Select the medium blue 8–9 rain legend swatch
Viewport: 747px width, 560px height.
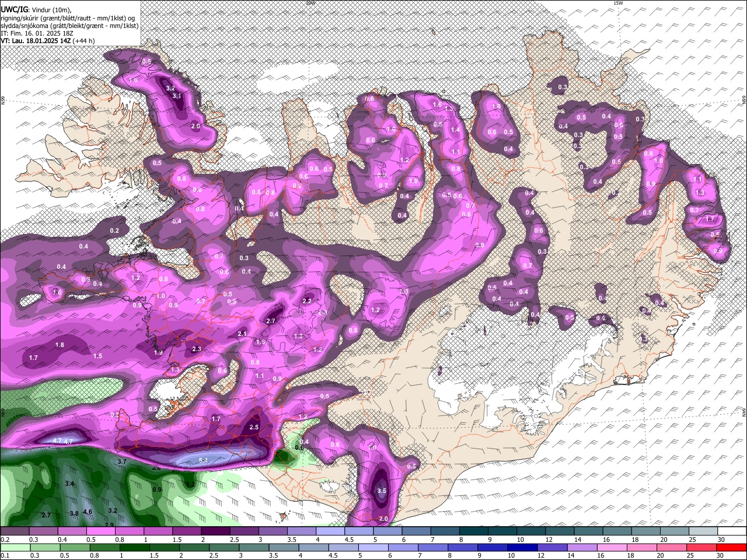tap(463, 547)
